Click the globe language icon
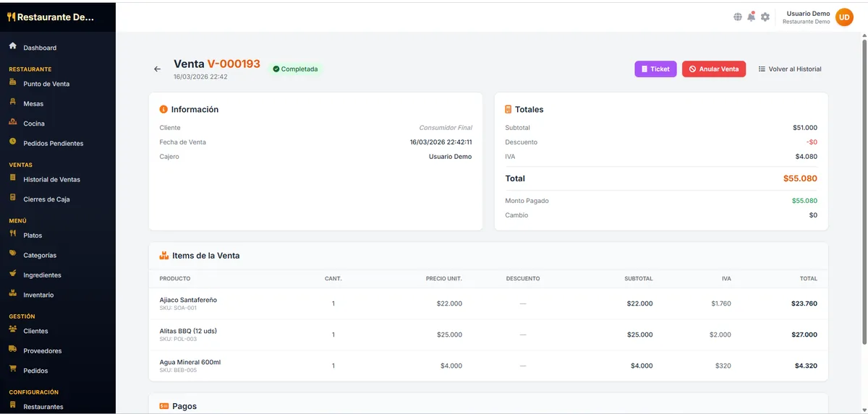This screenshot has width=868, height=414. pyautogui.click(x=737, y=17)
